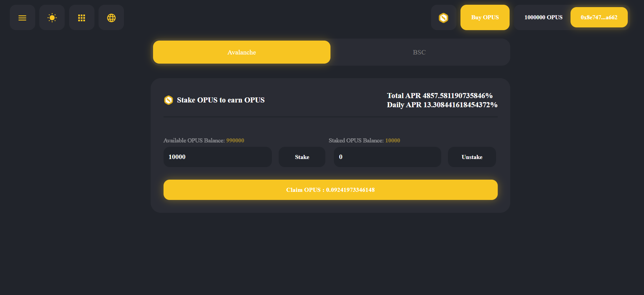Open the apps grid icon
Image resolution: width=644 pixels, height=295 pixels.
tap(82, 18)
